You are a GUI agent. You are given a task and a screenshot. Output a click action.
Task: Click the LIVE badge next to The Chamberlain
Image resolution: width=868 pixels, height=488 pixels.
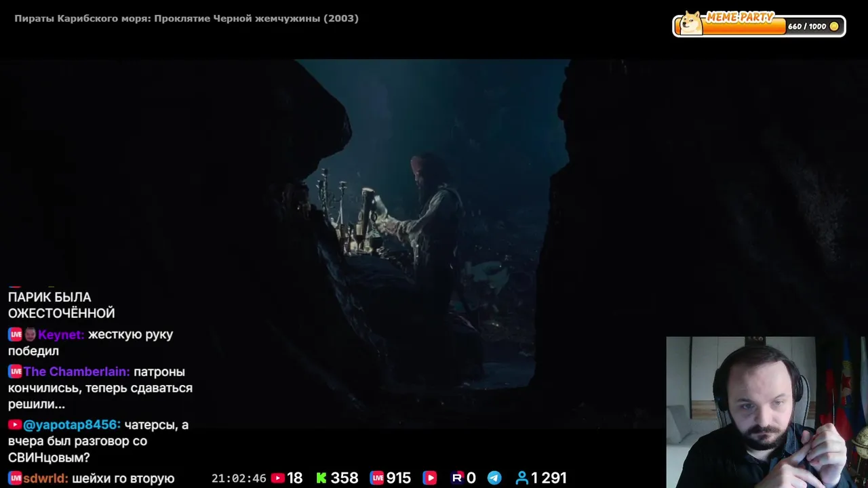click(x=15, y=372)
